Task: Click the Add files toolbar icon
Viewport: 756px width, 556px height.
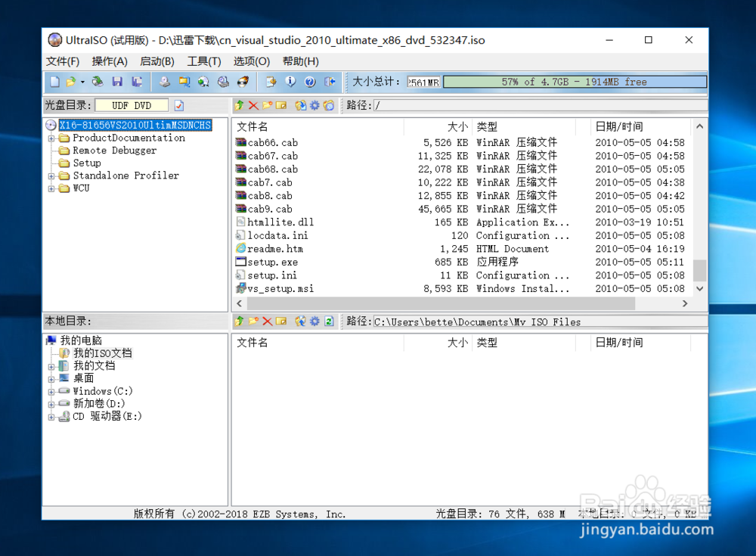Action: coord(271,82)
